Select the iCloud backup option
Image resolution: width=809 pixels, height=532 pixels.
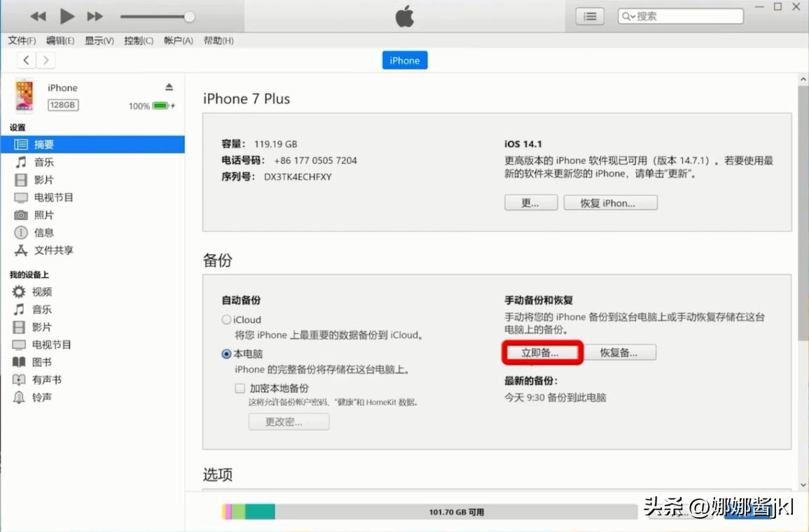(226, 319)
